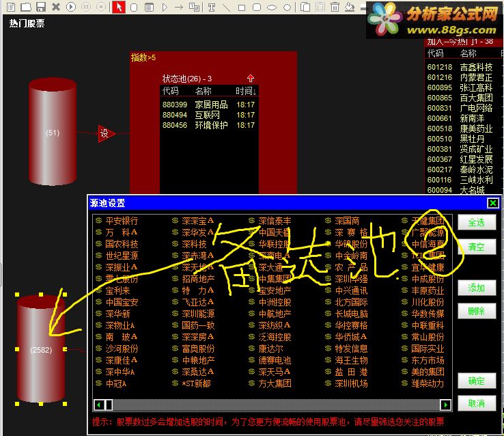Click scrollbar right arrow in stock list
The width and height of the screenshot is (504, 436).
click(x=445, y=405)
